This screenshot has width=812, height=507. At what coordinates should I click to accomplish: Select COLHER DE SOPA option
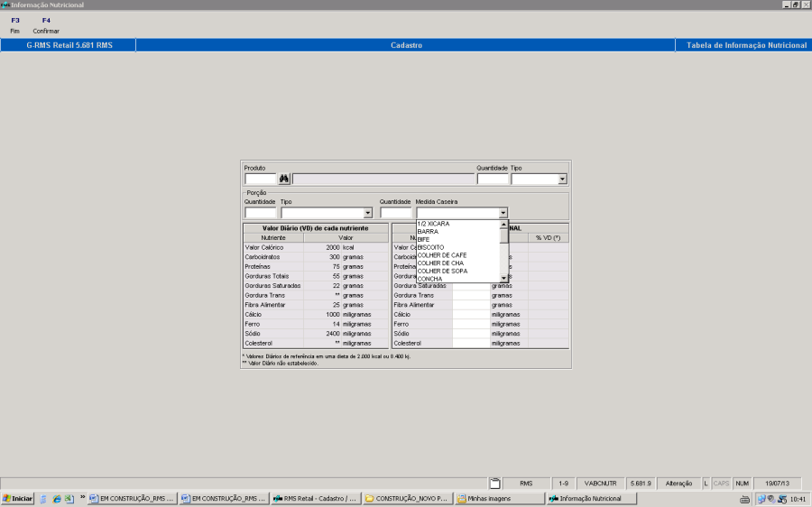click(x=457, y=271)
